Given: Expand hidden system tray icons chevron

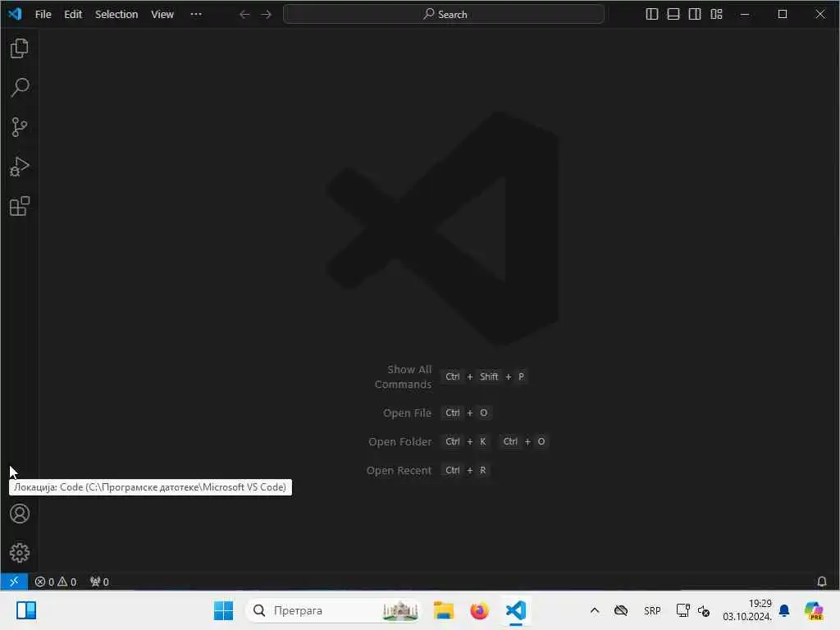Looking at the screenshot, I should [x=595, y=610].
